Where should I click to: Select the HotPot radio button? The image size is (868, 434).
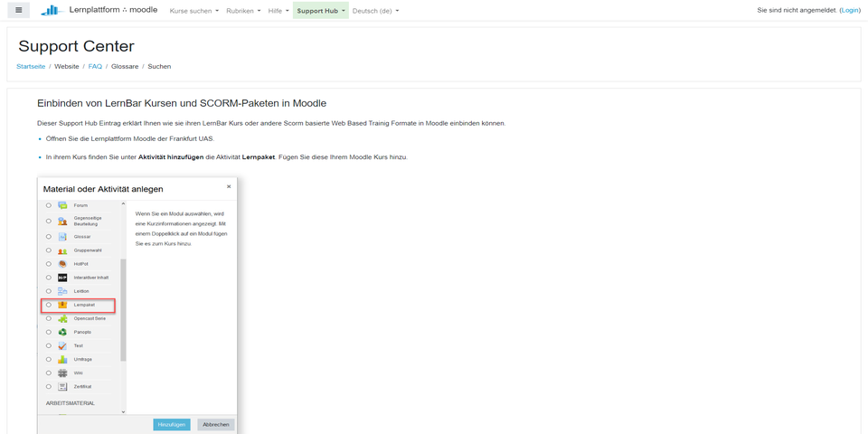click(x=49, y=264)
